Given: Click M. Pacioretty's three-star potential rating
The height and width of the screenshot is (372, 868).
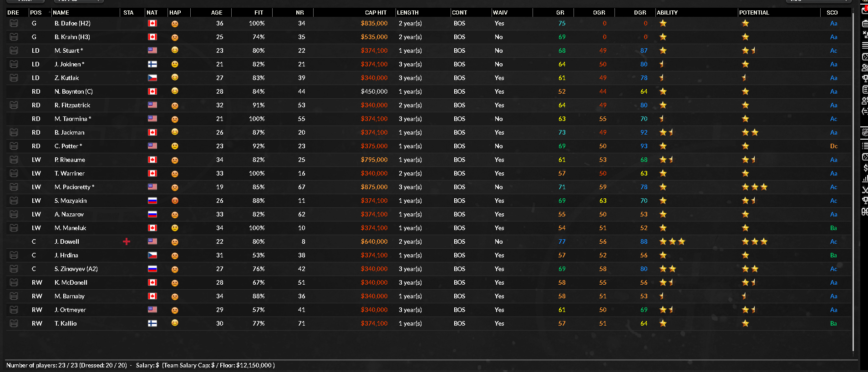Looking at the screenshot, I should 755,187.
